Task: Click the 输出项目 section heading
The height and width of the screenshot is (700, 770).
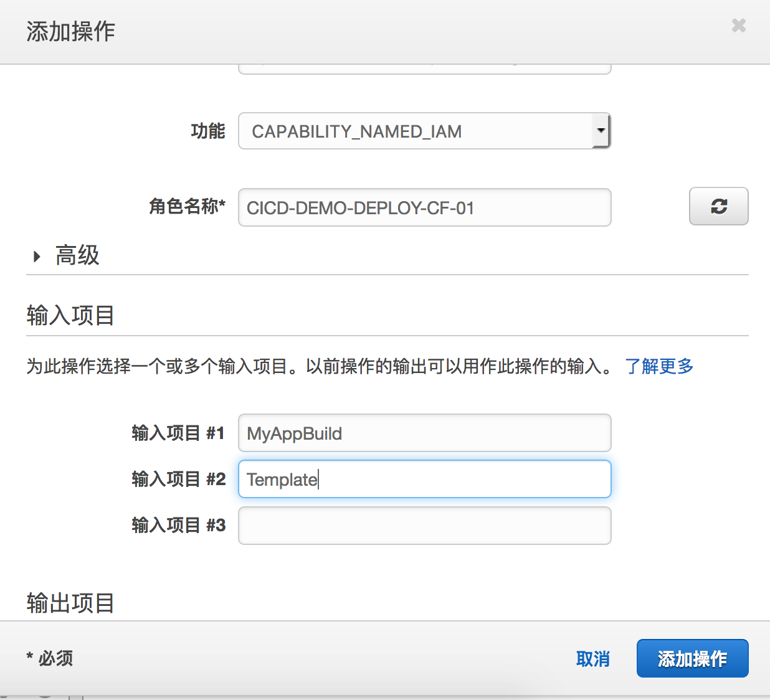Action: click(70, 603)
